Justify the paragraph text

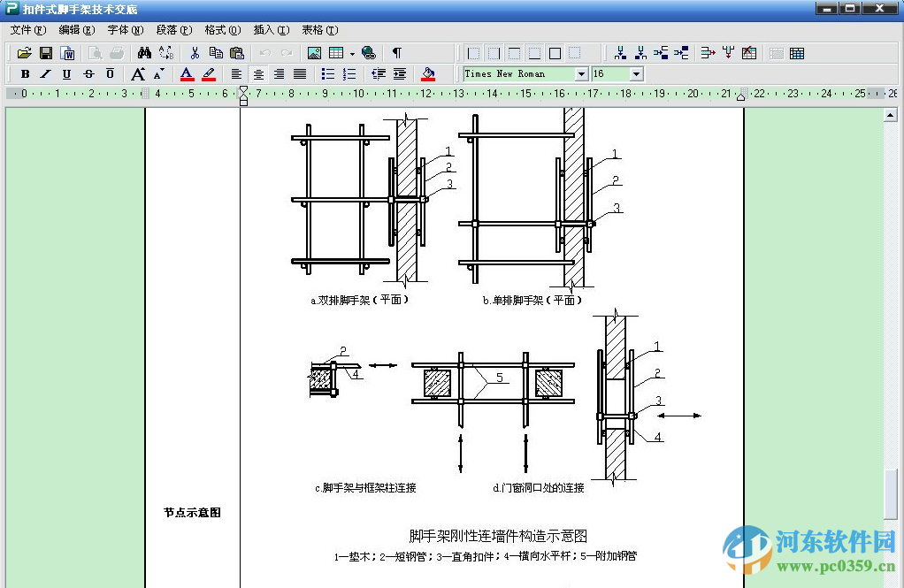click(300, 73)
